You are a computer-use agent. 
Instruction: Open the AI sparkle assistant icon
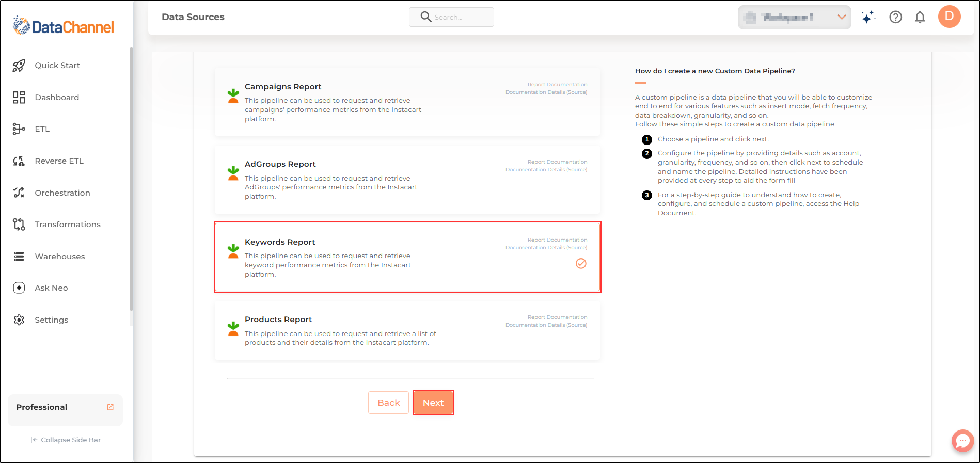(868, 17)
